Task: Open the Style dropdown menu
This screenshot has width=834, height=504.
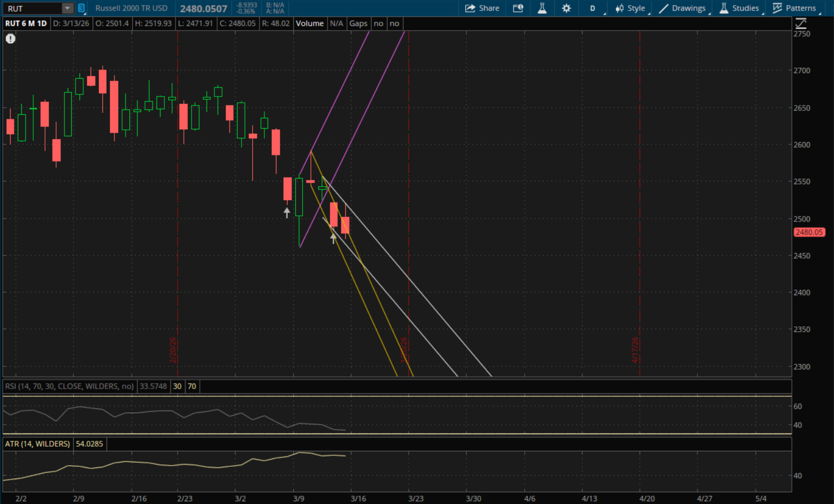Action: [630, 8]
